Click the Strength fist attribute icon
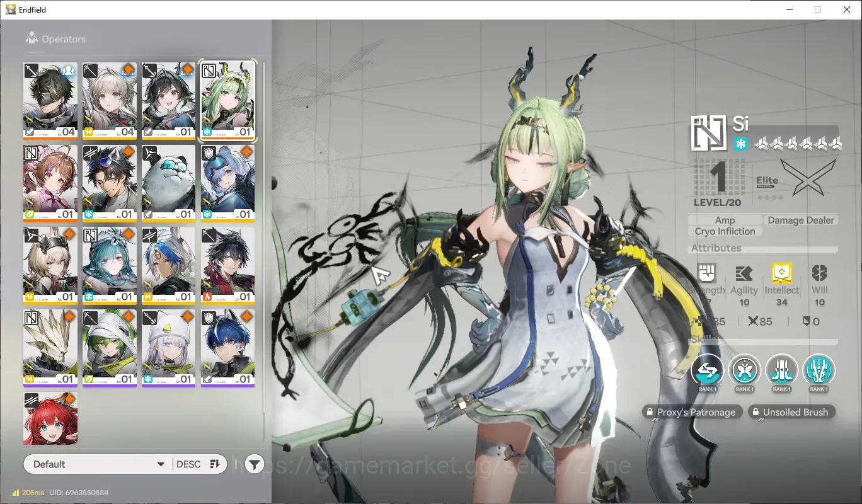This screenshot has width=862, height=504. [x=706, y=273]
